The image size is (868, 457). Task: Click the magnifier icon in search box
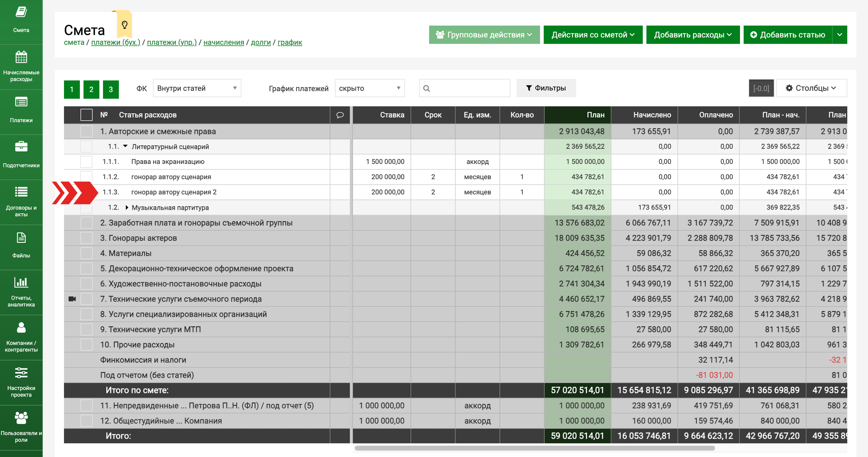tap(426, 88)
